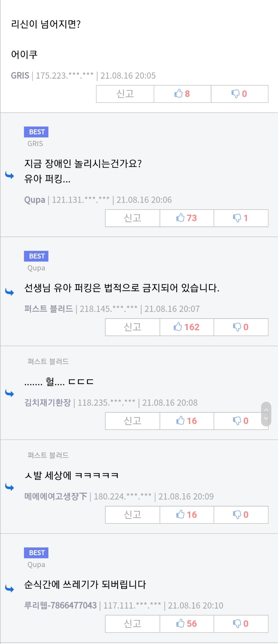Upvote GRIS's original comment with 8 likes

(x=182, y=94)
